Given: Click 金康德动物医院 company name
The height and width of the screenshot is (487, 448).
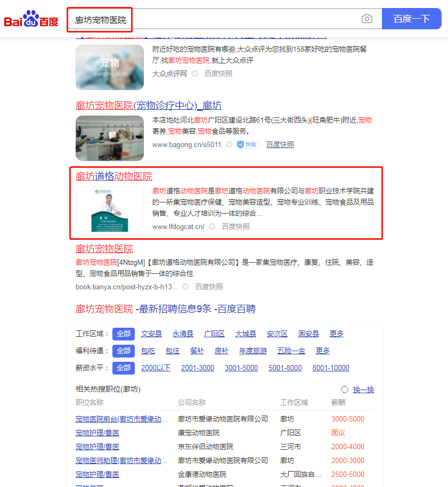Looking at the screenshot, I should pos(202,475).
